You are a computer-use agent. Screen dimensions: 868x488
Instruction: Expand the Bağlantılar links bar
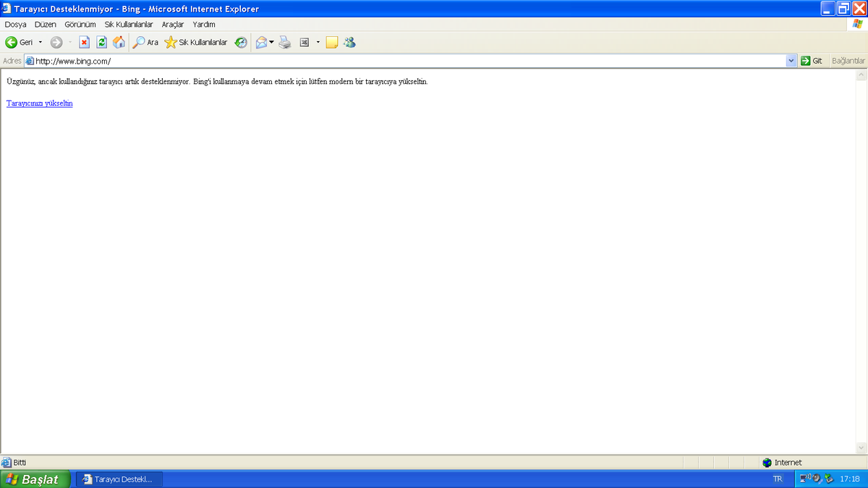pyautogui.click(x=848, y=61)
